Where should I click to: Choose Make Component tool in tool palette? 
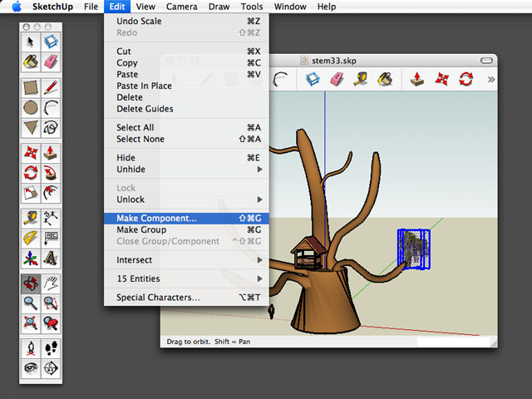tap(51, 42)
